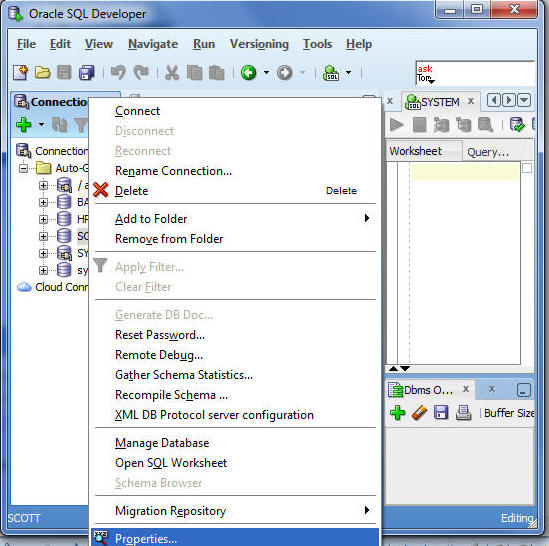Open the File menu
This screenshot has width=549, height=546.
[x=26, y=44]
